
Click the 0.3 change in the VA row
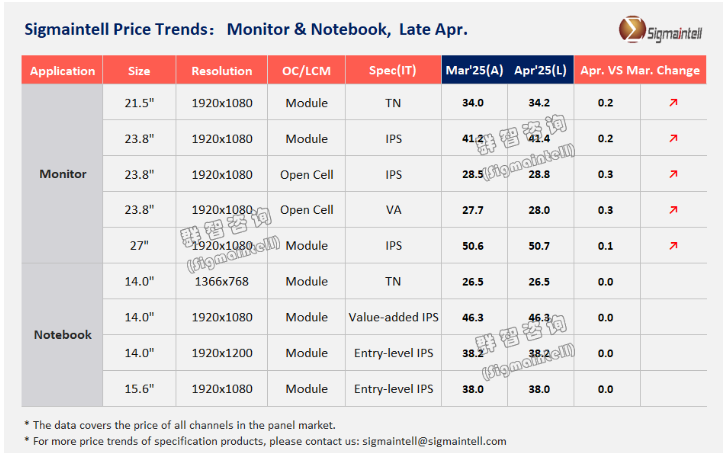click(605, 210)
